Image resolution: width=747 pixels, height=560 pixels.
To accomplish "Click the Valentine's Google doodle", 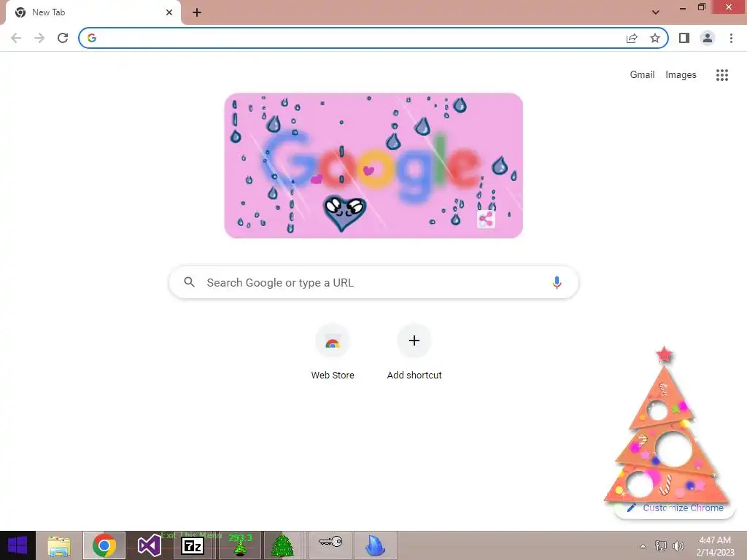I will tap(373, 166).
